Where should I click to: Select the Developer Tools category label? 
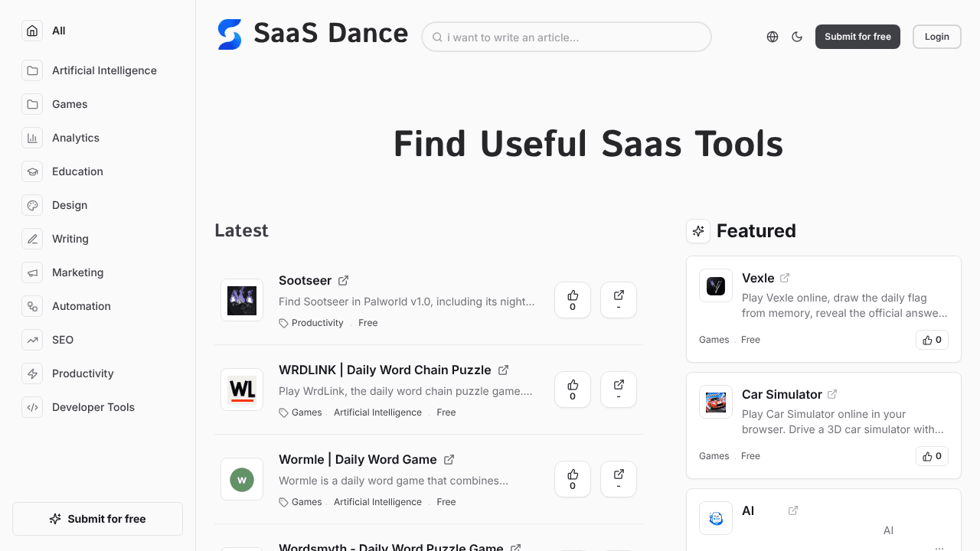(x=93, y=407)
